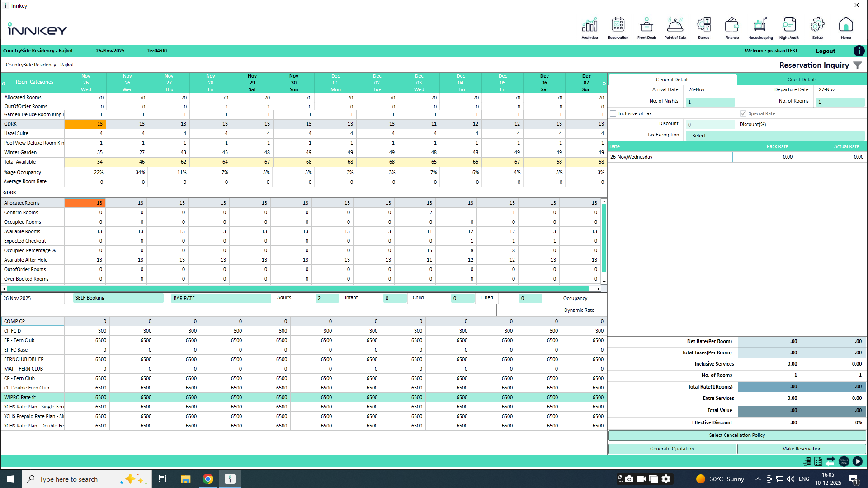Click the round info icon near Logout
The width and height of the screenshot is (868, 488).
click(859, 51)
